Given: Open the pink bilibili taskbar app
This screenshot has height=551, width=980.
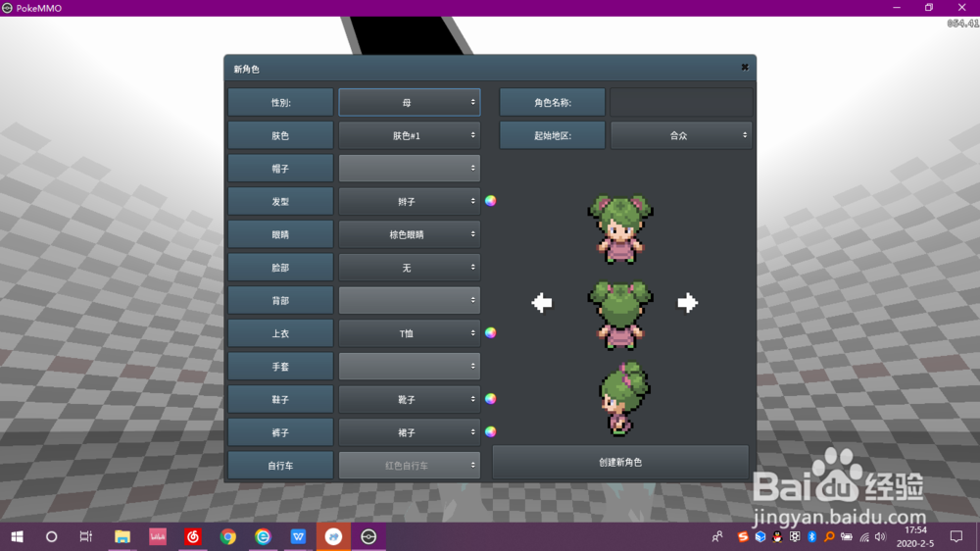Looking at the screenshot, I should coord(158,536).
